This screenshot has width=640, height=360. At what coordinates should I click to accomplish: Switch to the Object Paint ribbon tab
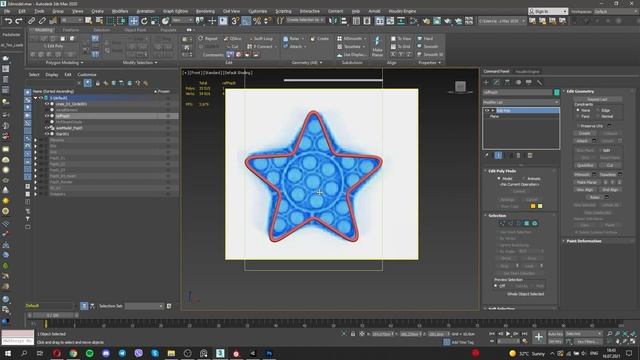pos(135,30)
